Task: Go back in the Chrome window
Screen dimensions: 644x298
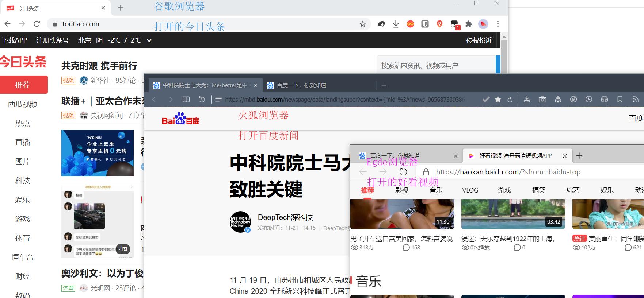Action: (x=8, y=24)
